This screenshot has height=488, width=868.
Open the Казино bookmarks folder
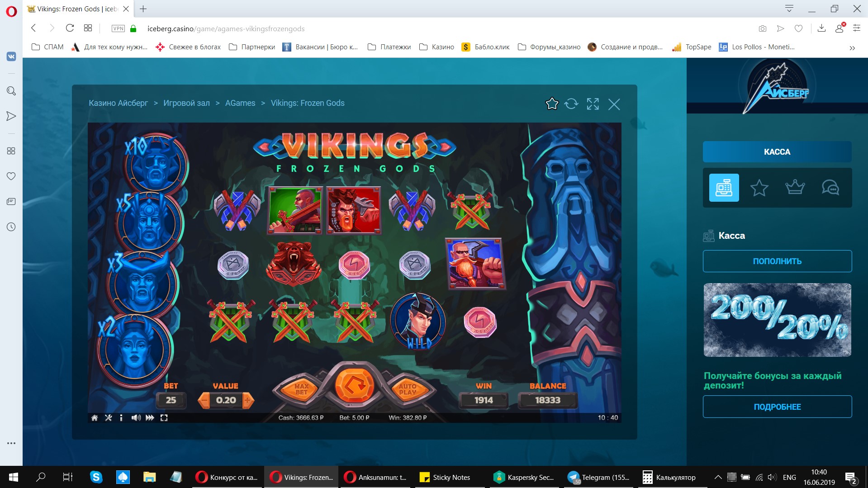tap(436, 47)
